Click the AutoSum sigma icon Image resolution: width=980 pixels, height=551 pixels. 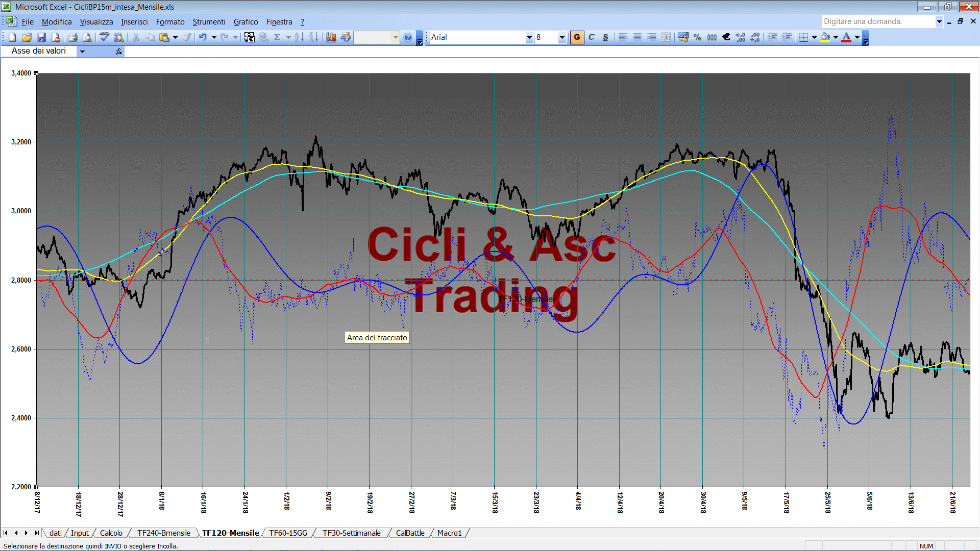click(277, 37)
